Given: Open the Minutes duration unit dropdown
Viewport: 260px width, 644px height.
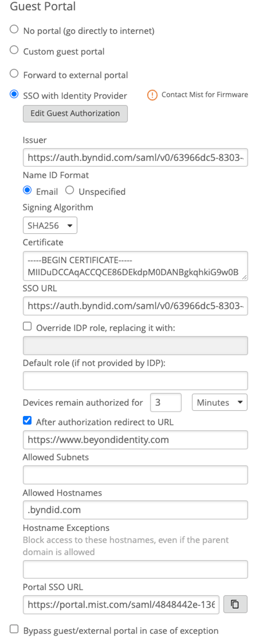Looking at the screenshot, I should [220, 402].
